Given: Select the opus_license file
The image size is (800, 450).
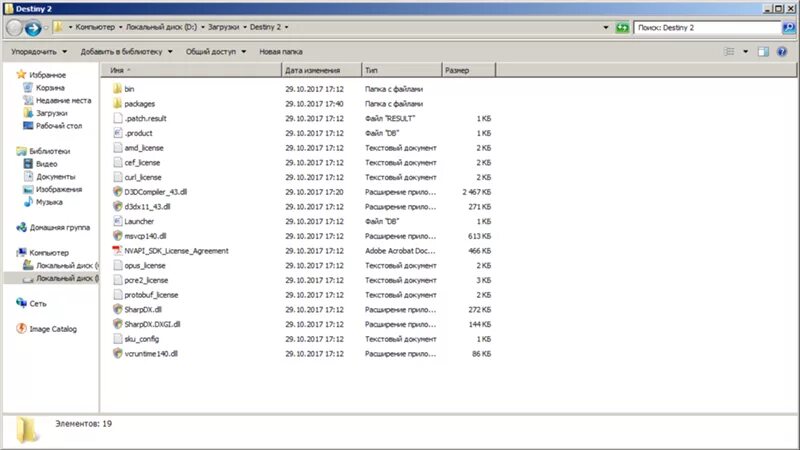Looking at the screenshot, I should 145,265.
